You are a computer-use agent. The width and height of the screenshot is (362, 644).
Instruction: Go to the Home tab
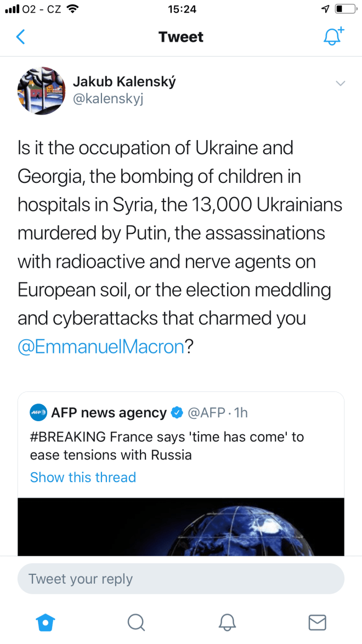point(46,622)
